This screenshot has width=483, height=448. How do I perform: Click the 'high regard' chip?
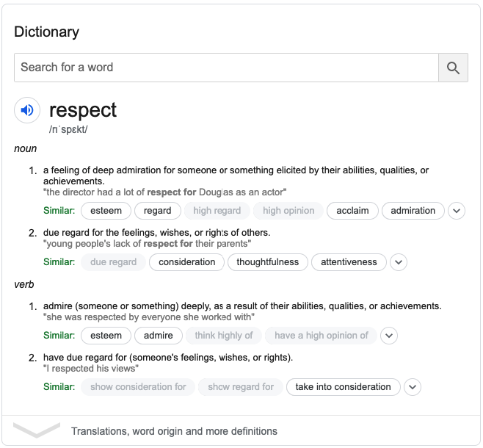(217, 211)
